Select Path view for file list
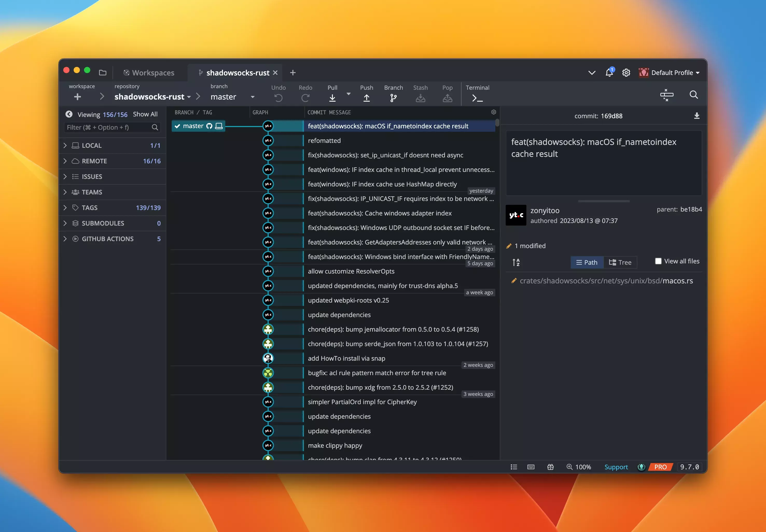Screen dimensions: 766x532 pos(587,262)
